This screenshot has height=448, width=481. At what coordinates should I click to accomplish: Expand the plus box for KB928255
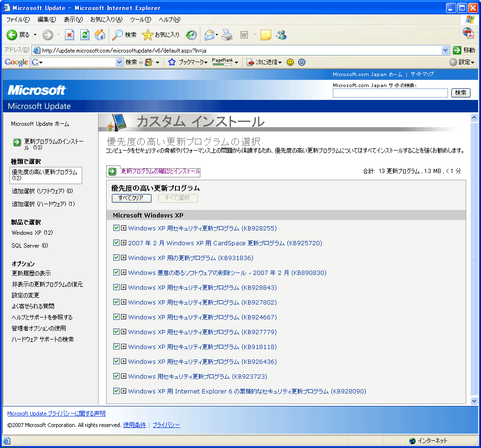124,228
